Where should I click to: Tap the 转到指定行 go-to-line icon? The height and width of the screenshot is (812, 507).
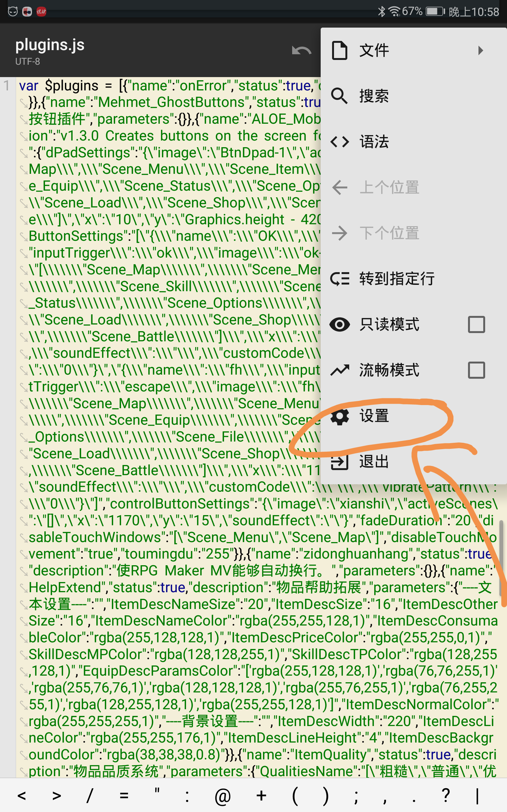[x=339, y=278]
